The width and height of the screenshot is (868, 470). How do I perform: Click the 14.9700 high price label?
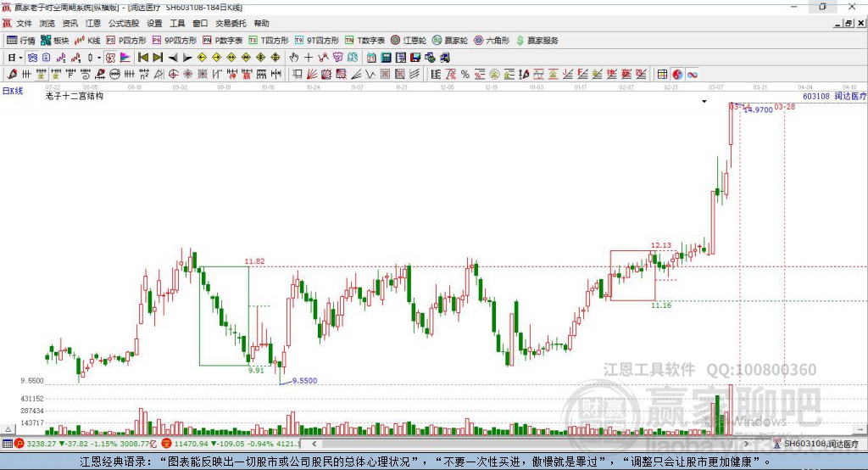point(758,110)
